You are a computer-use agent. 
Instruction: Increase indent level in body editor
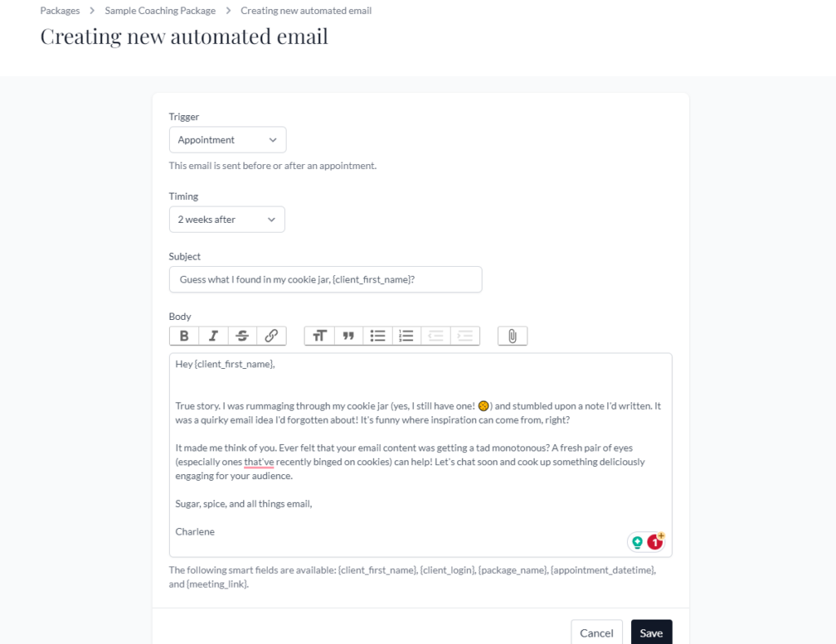pyautogui.click(x=465, y=335)
